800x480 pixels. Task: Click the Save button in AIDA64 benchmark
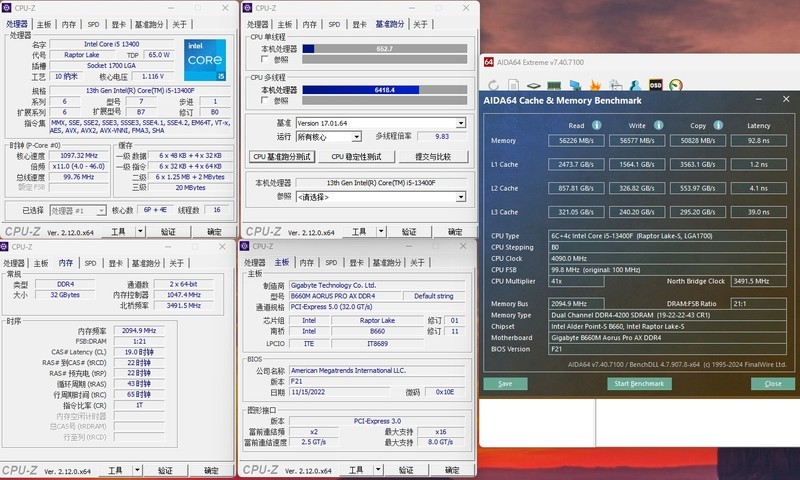[x=506, y=384]
